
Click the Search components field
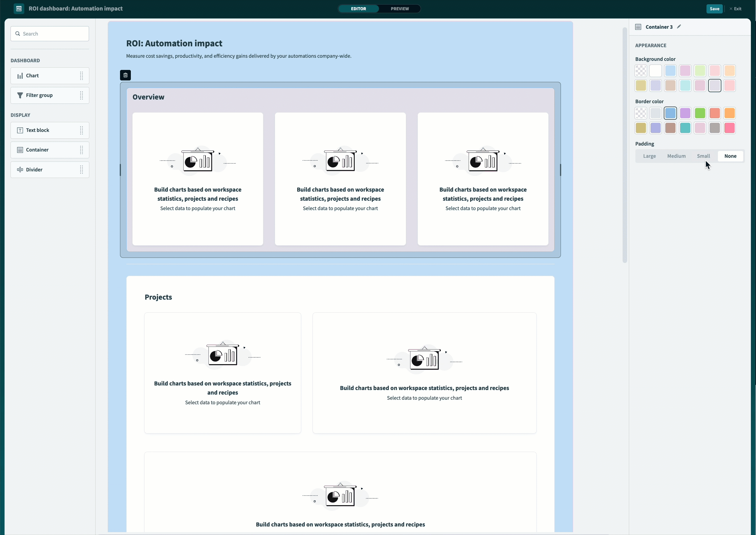point(50,34)
